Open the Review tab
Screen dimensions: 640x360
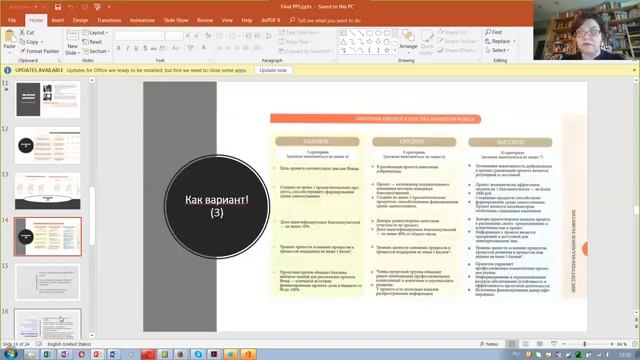click(x=205, y=20)
